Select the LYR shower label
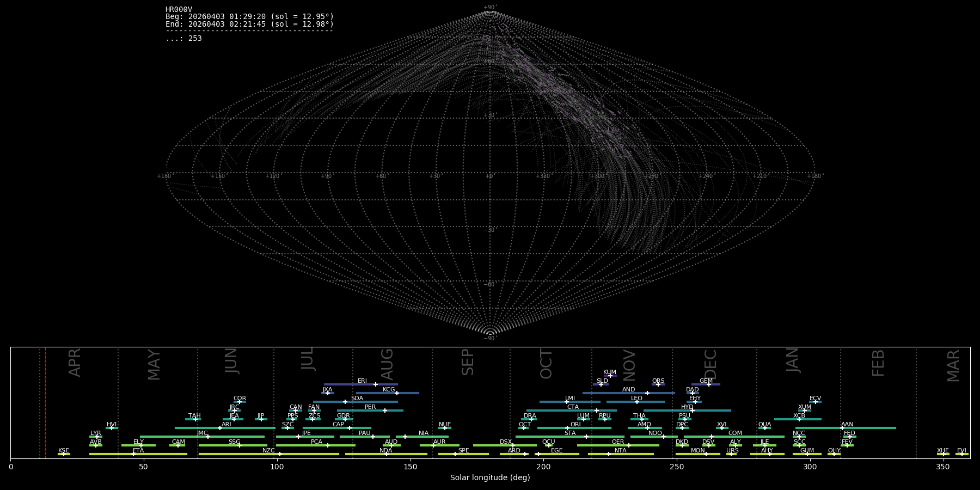Image resolution: width=980 pixels, height=490 pixels. (95, 433)
